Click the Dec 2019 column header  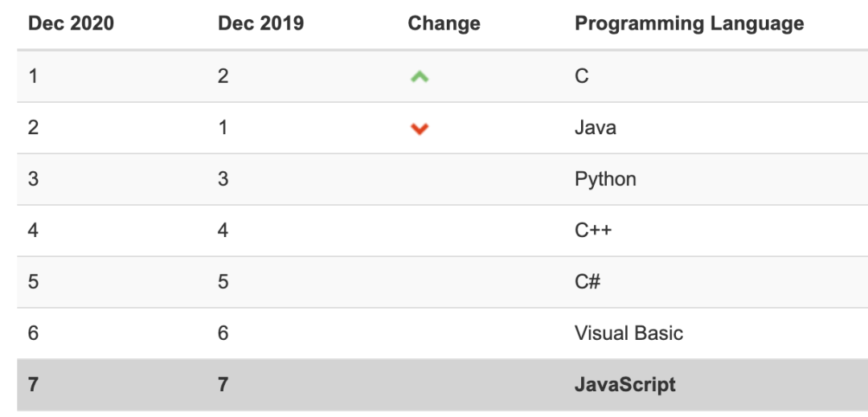260,23
